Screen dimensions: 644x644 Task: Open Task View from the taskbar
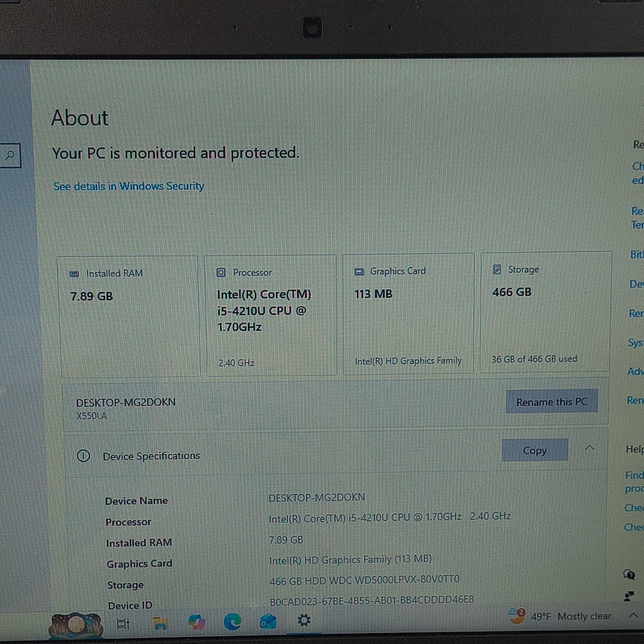(123, 624)
